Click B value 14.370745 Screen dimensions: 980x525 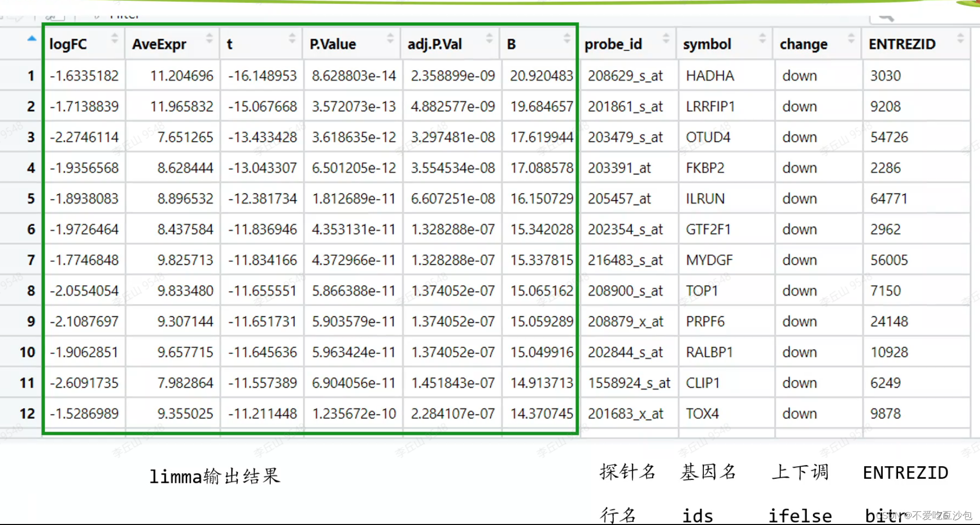pos(541,413)
